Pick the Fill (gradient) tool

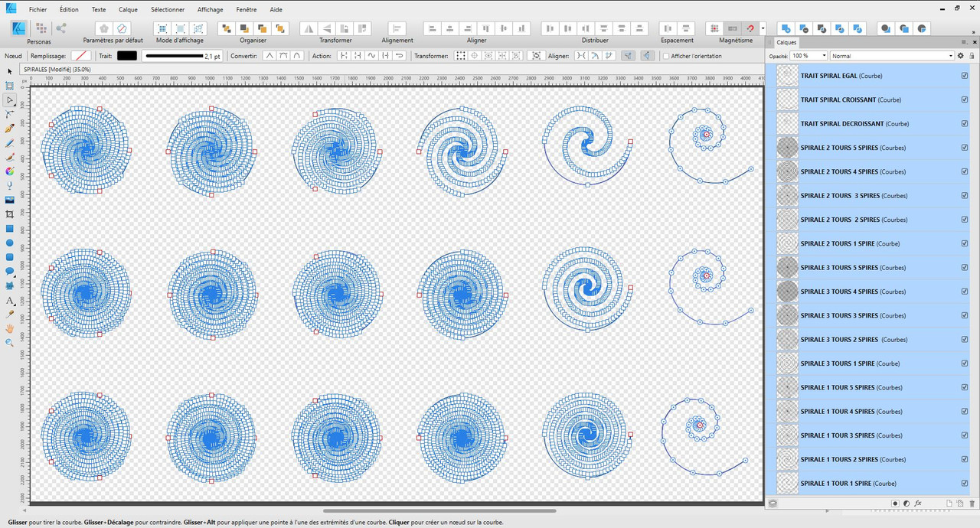(10, 171)
